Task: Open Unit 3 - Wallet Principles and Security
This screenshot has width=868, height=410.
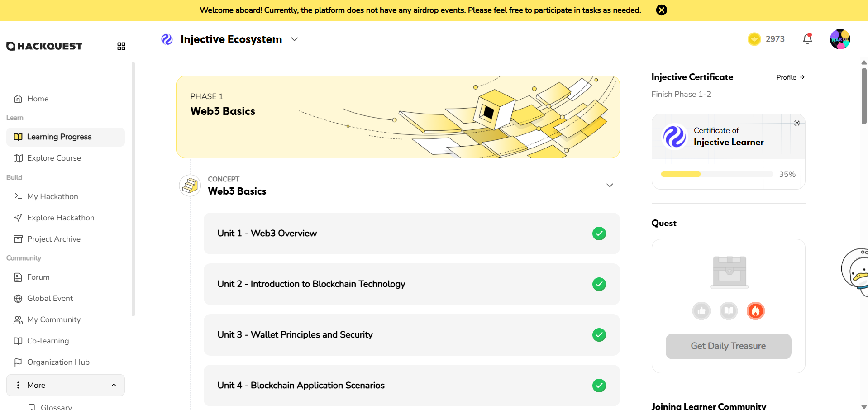Action: coord(412,335)
